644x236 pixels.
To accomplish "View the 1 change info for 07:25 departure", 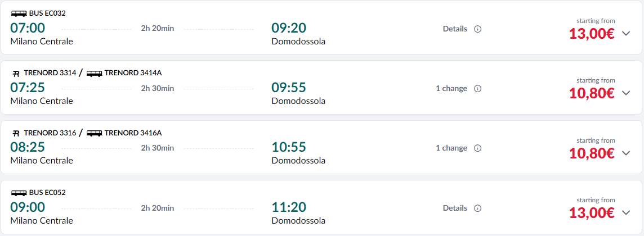I will point(451,89).
